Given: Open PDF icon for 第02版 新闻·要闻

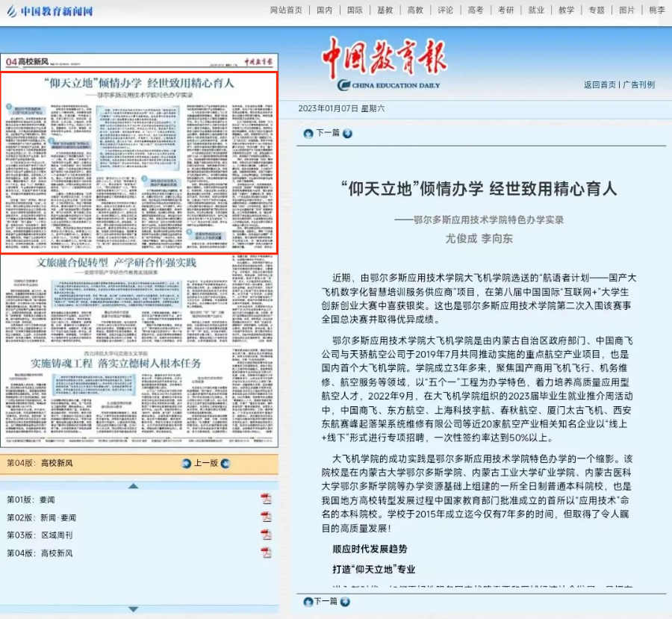Looking at the screenshot, I should 266,517.
